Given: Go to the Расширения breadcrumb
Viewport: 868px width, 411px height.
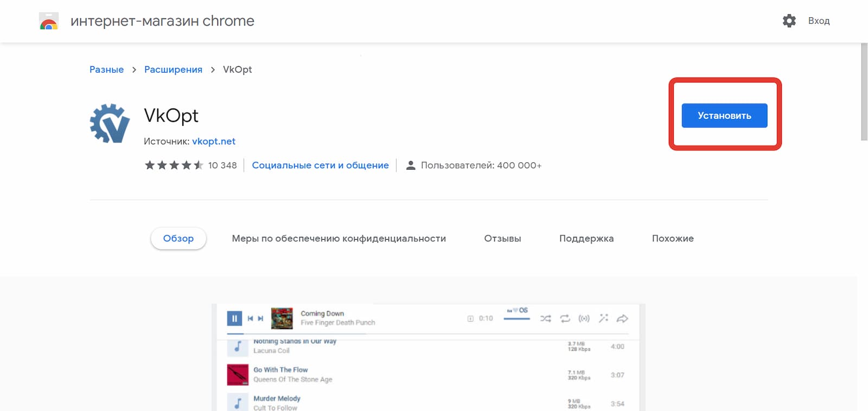Looking at the screenshot, I should click(x=173, y=69).
